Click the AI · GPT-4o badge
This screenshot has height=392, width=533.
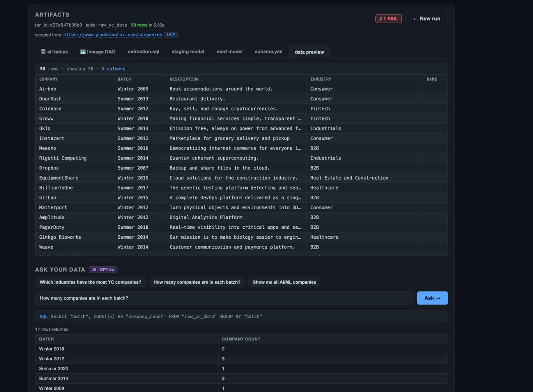[x=103, y=270]
